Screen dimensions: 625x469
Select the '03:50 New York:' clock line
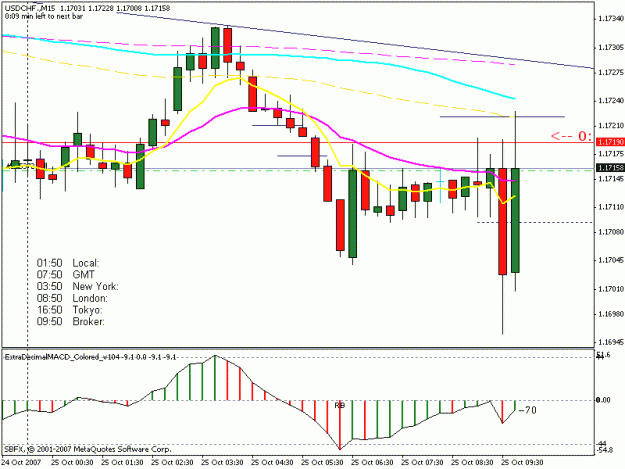(78, 286)
